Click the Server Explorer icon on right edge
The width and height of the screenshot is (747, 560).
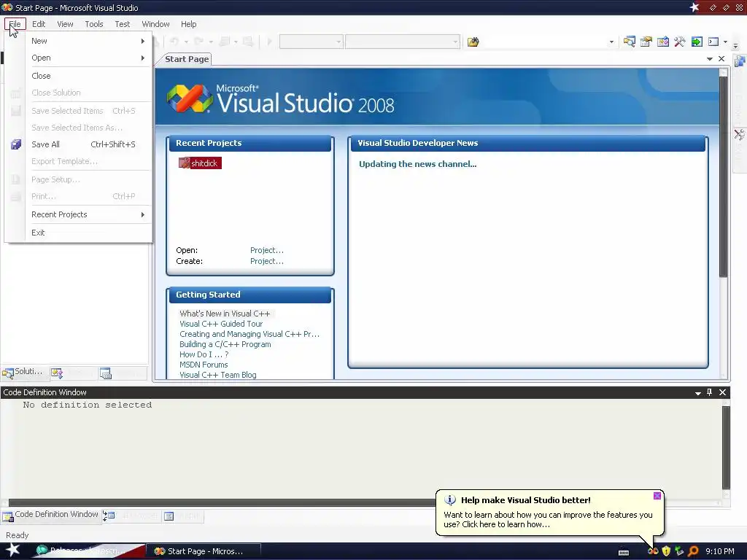[x=740, y=61]
